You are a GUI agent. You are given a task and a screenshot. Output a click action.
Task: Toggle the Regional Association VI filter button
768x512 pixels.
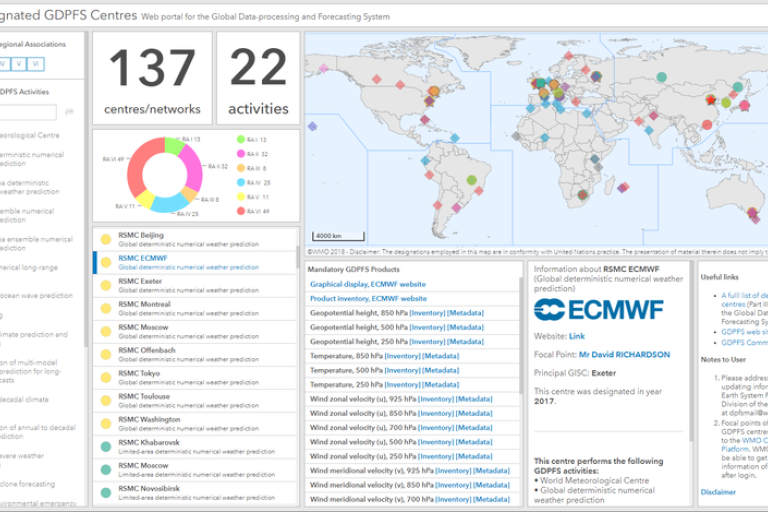click(36, 64)
